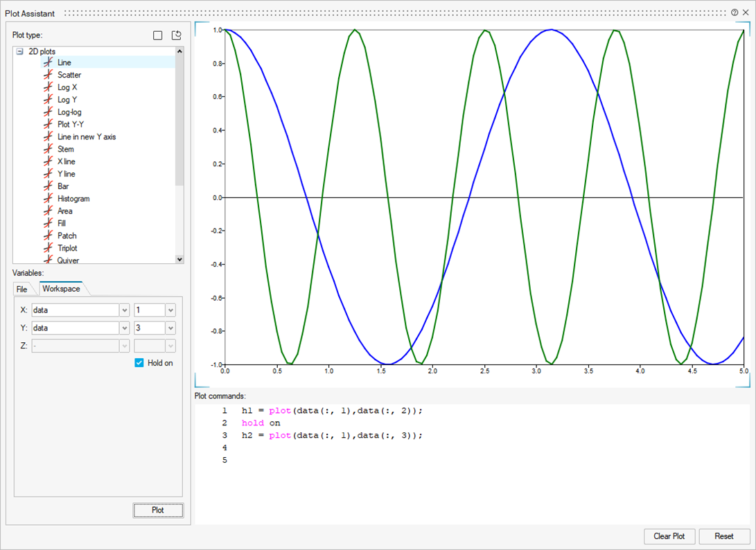Select the Log-log plot icon

point(48,112)
